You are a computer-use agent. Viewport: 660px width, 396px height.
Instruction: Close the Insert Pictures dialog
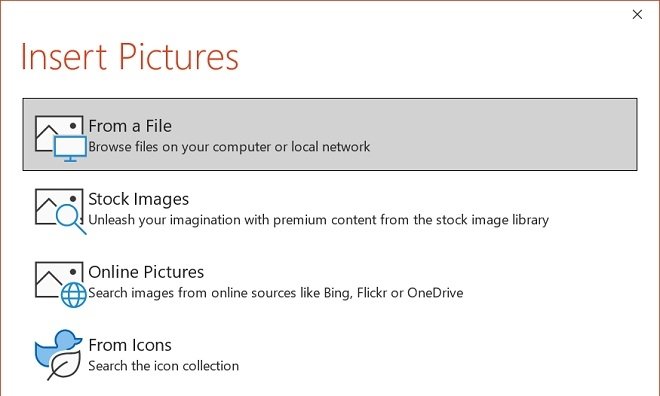point(637,14)
